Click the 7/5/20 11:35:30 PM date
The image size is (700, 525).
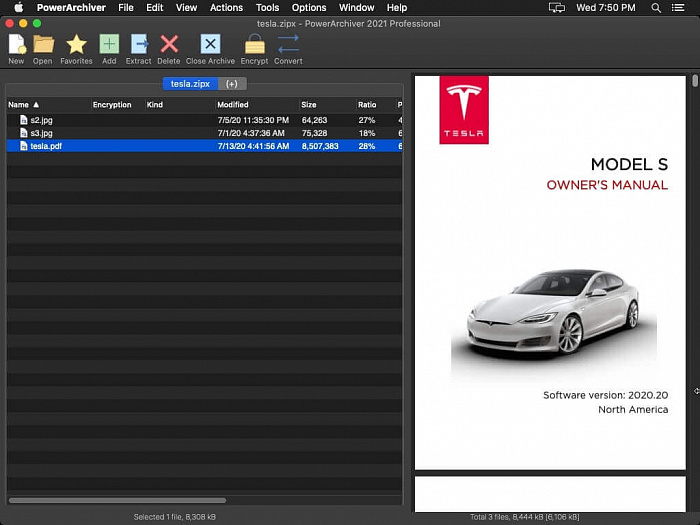(253, 120)
